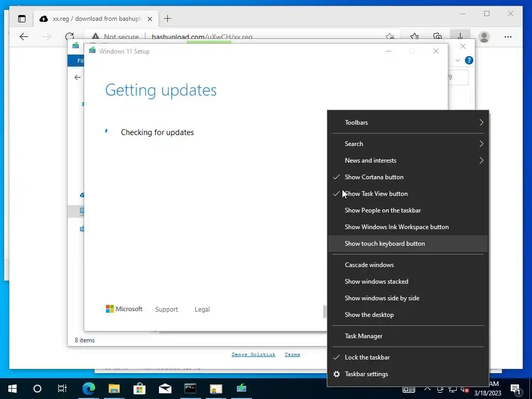Go back in the Edge browser

click(24, 37)
